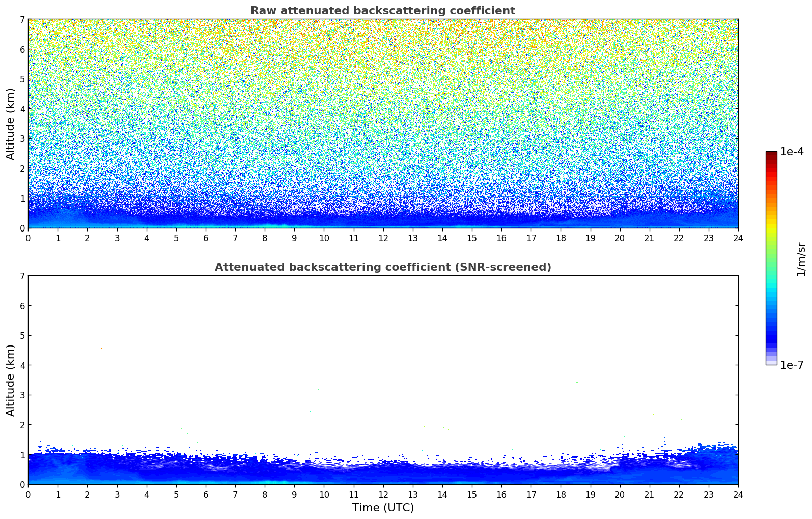Click the colorbar's '1e-7' minimum label
Viewport: 812px width, 519px height.
click(x=792, y=365)
